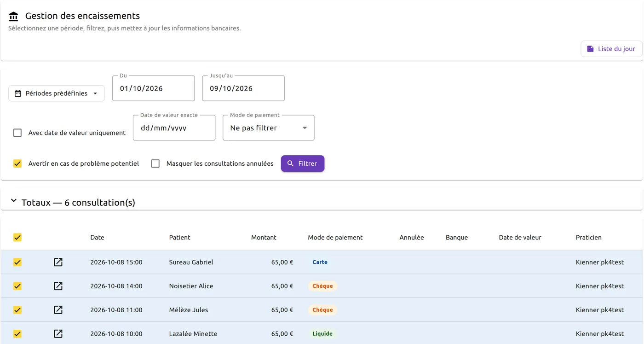
Task: Open the Mode de paiement dropdown
Action: (269, 128)
